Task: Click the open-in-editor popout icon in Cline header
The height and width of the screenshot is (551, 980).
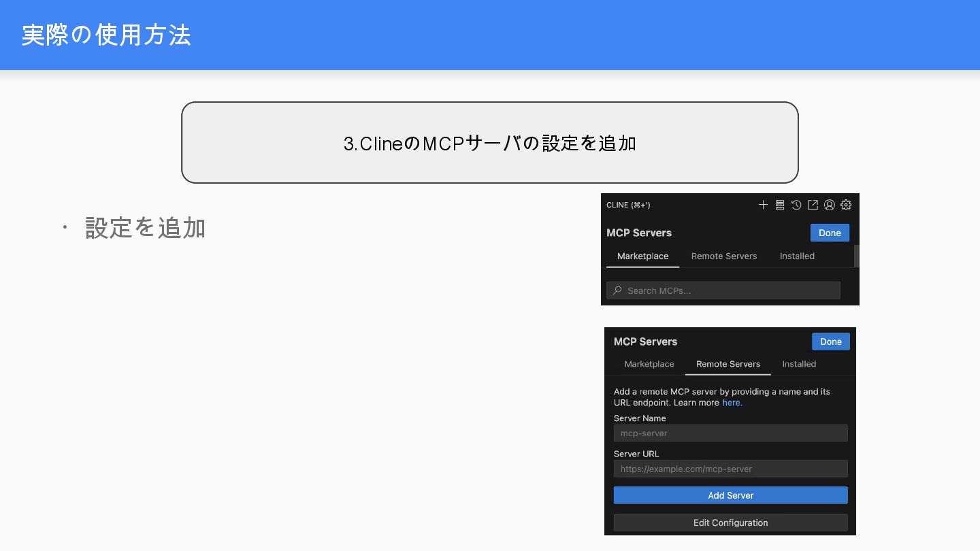Action: 813,205
